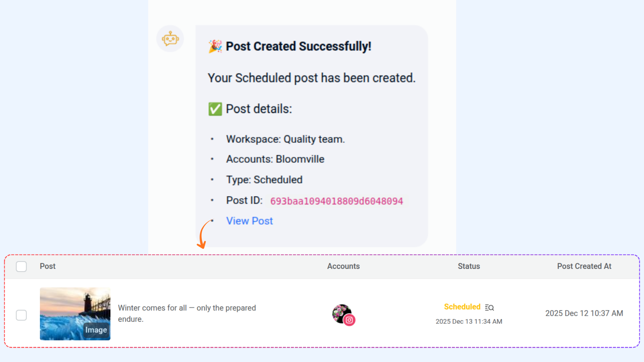Click the Accounts column header
644x362 pixels.
tap(343, 266)
